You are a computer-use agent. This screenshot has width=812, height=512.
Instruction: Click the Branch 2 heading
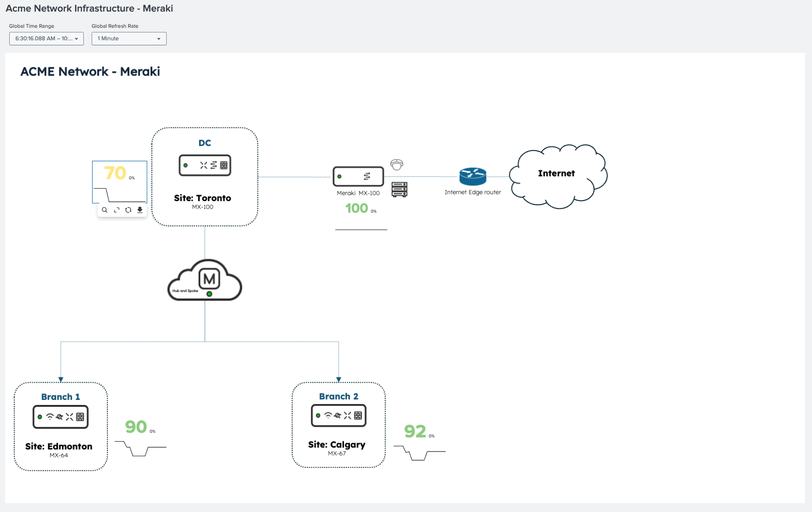[338, 396]
